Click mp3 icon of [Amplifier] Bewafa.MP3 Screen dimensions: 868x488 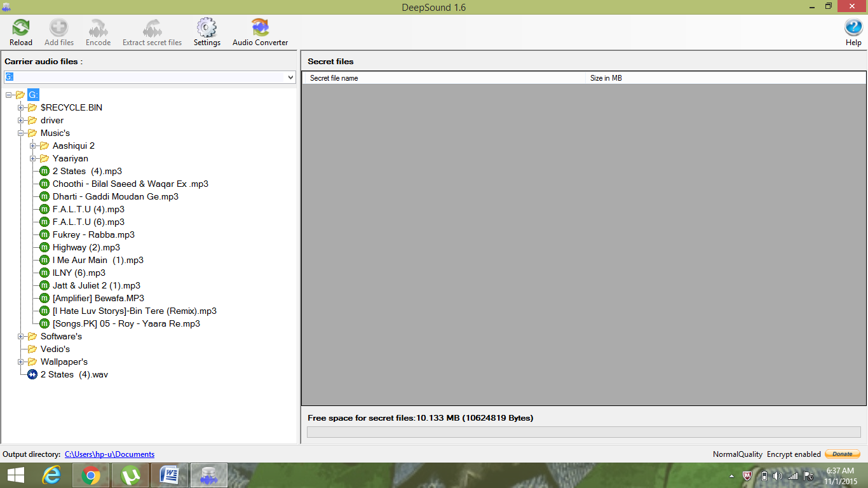point(44,298)
